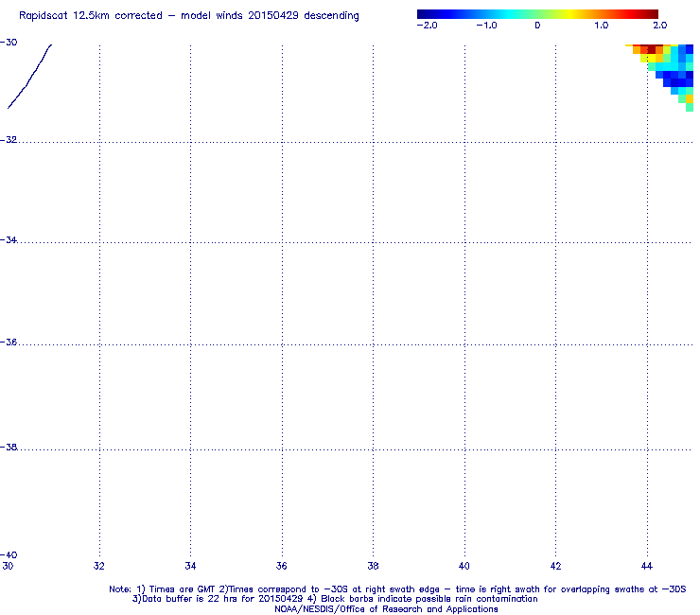
Task: Click the note line 'Times are GMT'
Action: coord(397,589)
